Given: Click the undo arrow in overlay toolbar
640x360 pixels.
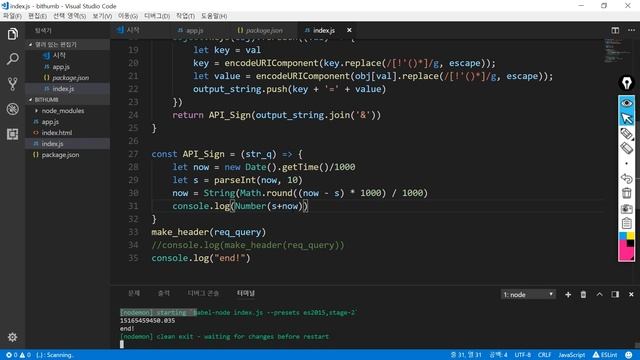Looking at the screenshot, I should pyautogui.click(x=627, y=178).
